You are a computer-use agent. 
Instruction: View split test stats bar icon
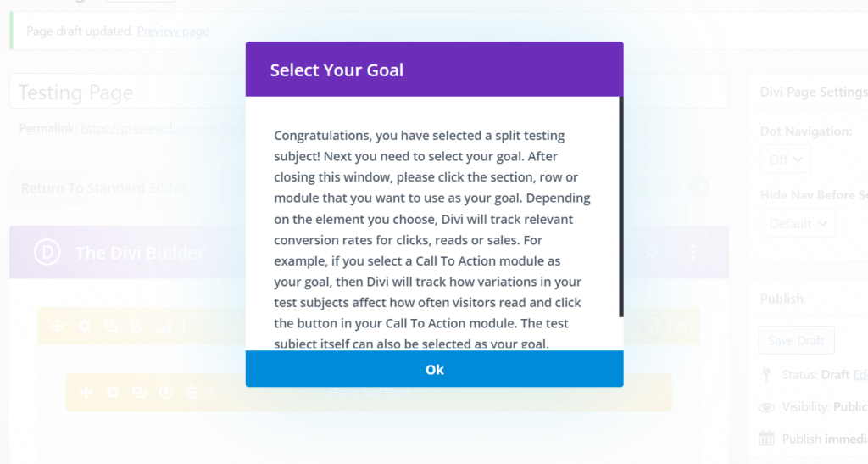tap(164, 327)
